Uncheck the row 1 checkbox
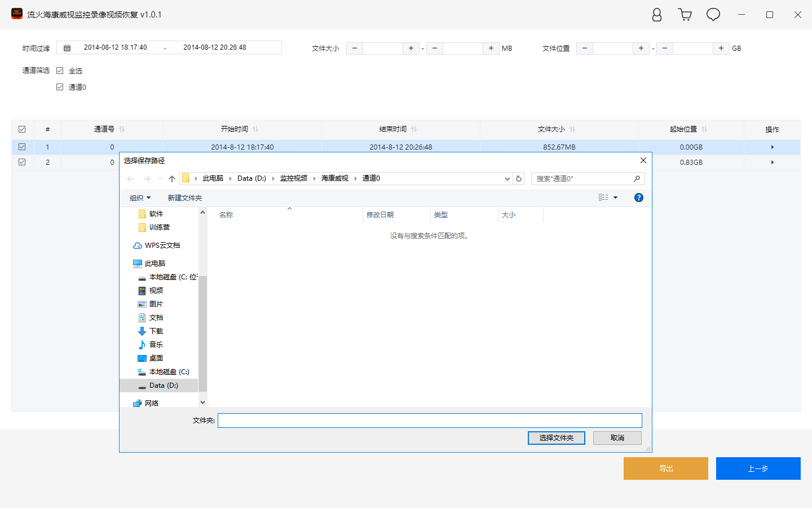This screenshot has height=508, width=812. pos(22,147)
